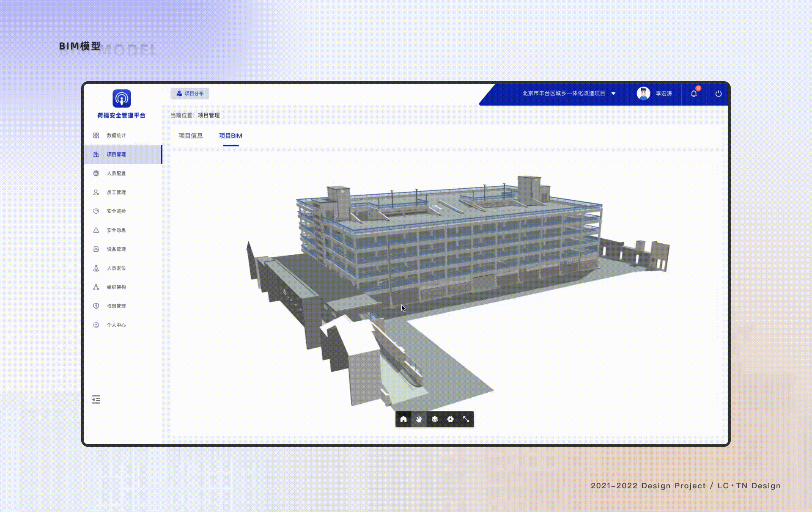812x512 pixels.
Task: Open BIM viewer settings gear
Action: pos(450,419)
